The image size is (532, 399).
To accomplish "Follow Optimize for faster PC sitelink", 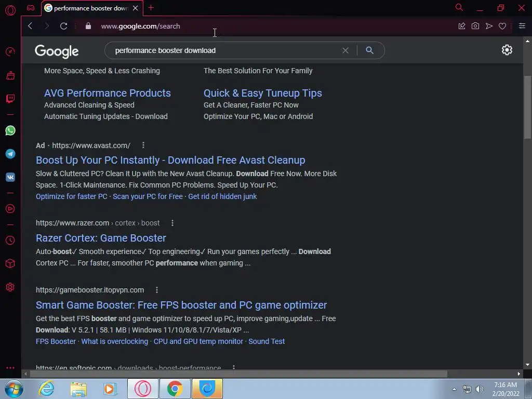I will [72, 196].
